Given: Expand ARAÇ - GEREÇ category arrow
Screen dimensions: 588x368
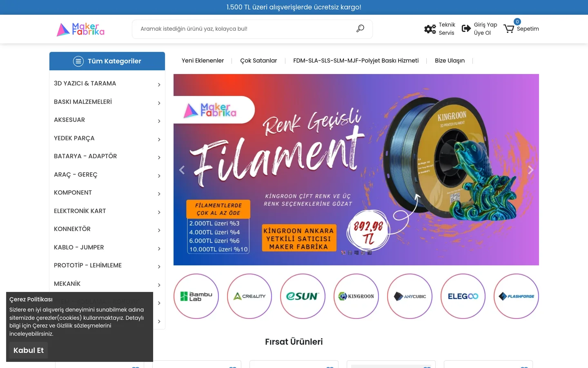Looking at the screenshot, I should [x=159, y=176].
